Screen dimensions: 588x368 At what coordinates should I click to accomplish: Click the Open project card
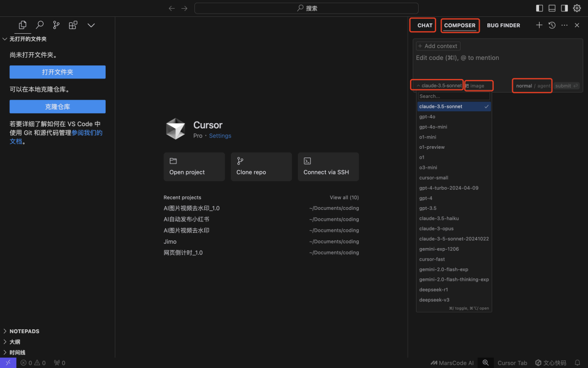(x=194, y=167)
